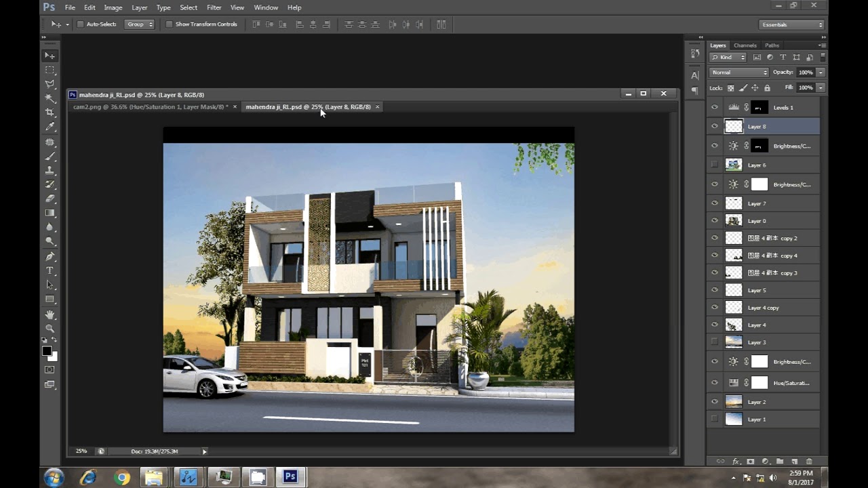Select the Crop tool
Screen dimensions: 868x488
[x=50, y=113]
